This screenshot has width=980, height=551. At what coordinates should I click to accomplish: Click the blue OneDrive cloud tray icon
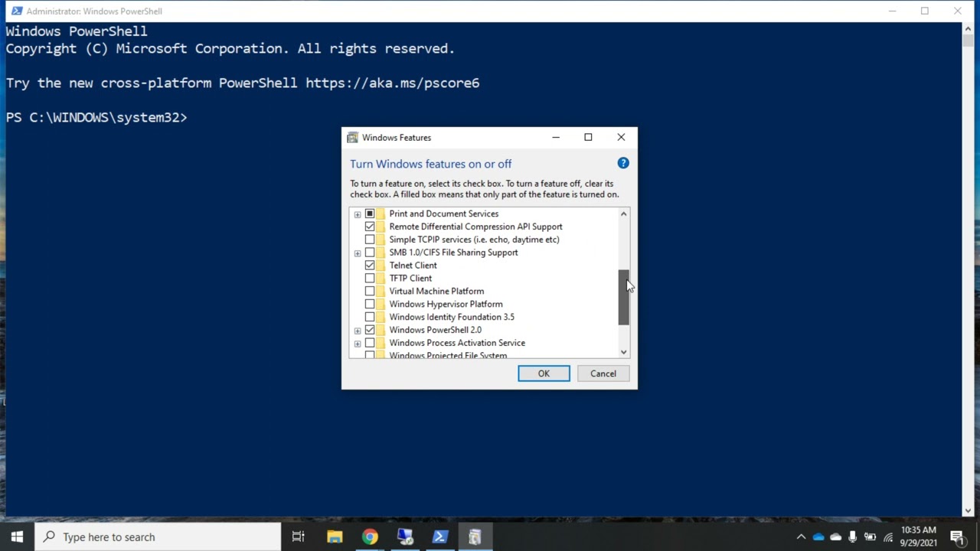tap(818, 537)
